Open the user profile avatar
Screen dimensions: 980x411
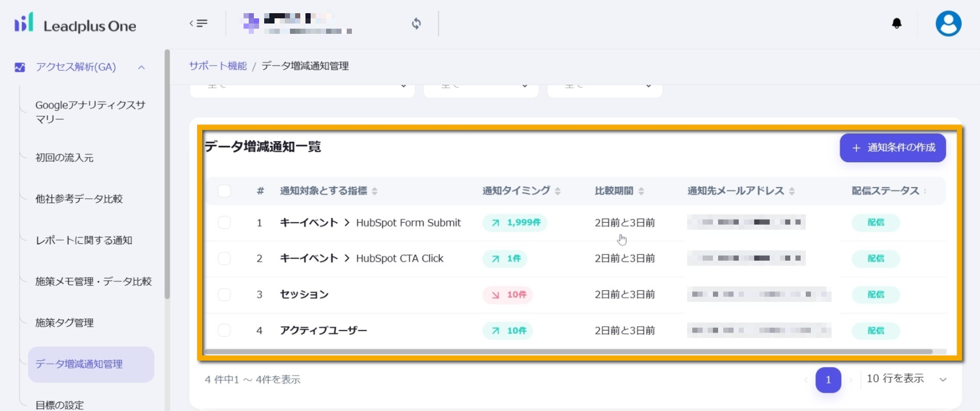point(948,24)
